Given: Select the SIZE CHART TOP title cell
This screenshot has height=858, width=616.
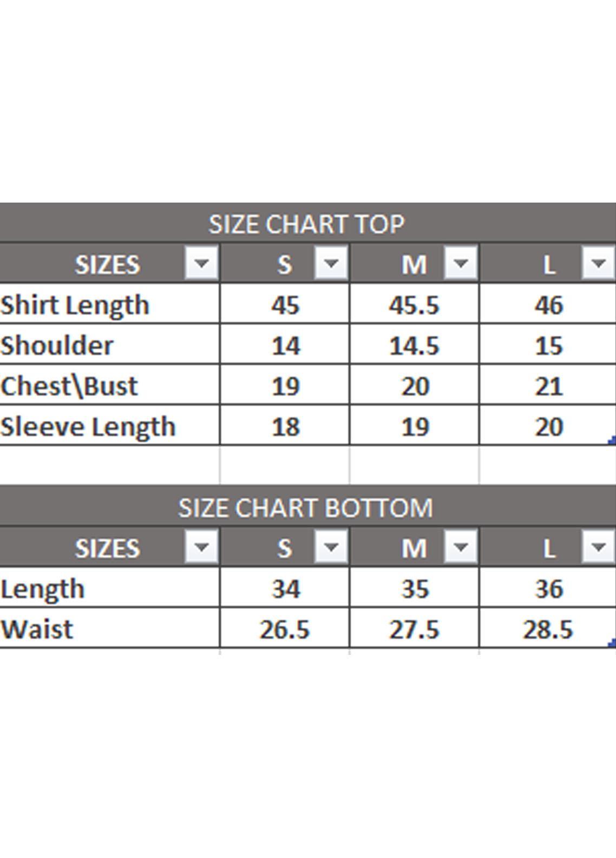Looking at the screenshot, I should (x=306, y=224).
